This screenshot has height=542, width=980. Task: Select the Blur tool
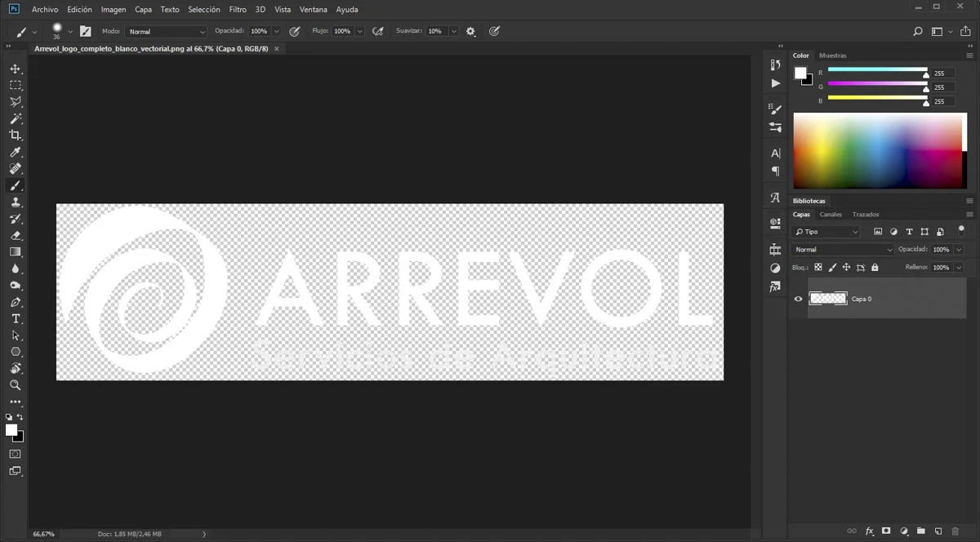pos(15,269)
